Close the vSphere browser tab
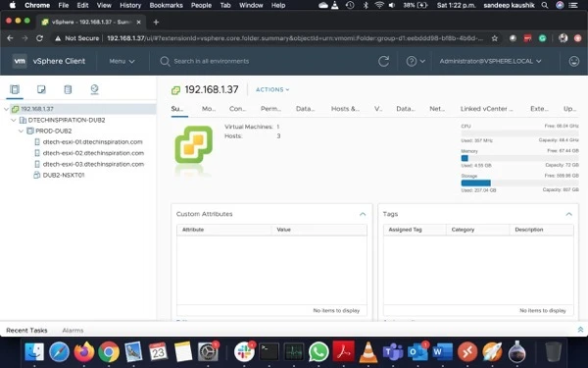The width and height of the screenshot is (588, 368). point(139,23)
